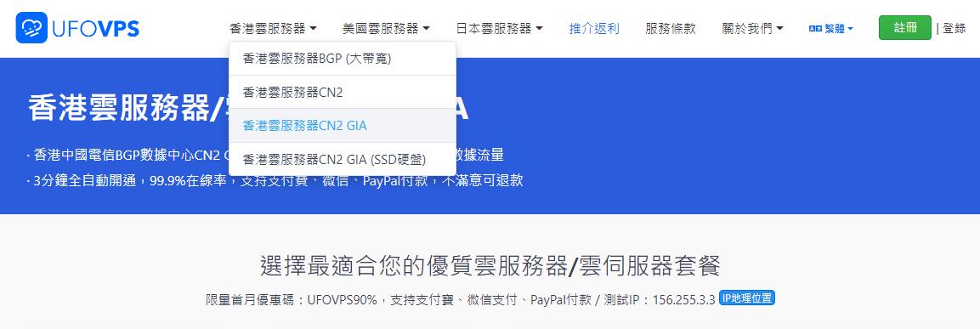Click the IP地理位置 badge
This screenshot has height=329, width=980.
coord(747,298)
